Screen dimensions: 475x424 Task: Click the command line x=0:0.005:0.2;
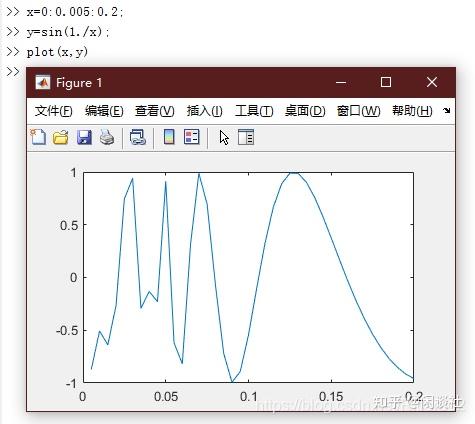point(75,12)
